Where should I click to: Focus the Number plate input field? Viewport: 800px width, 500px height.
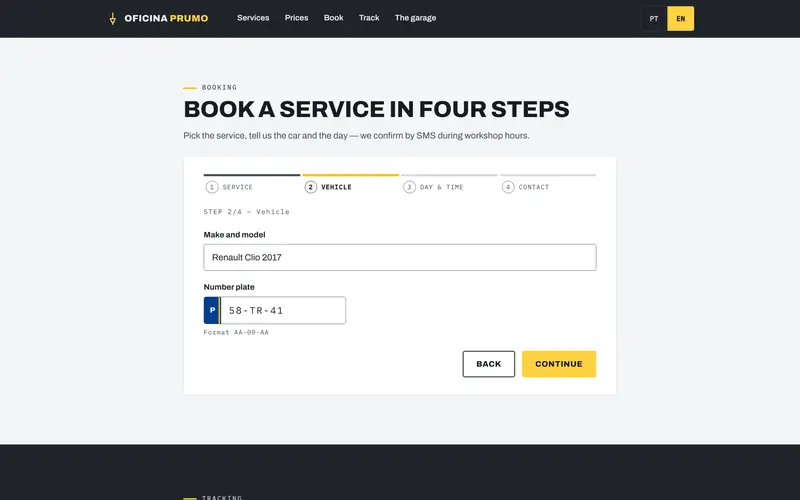click(283, 310)
